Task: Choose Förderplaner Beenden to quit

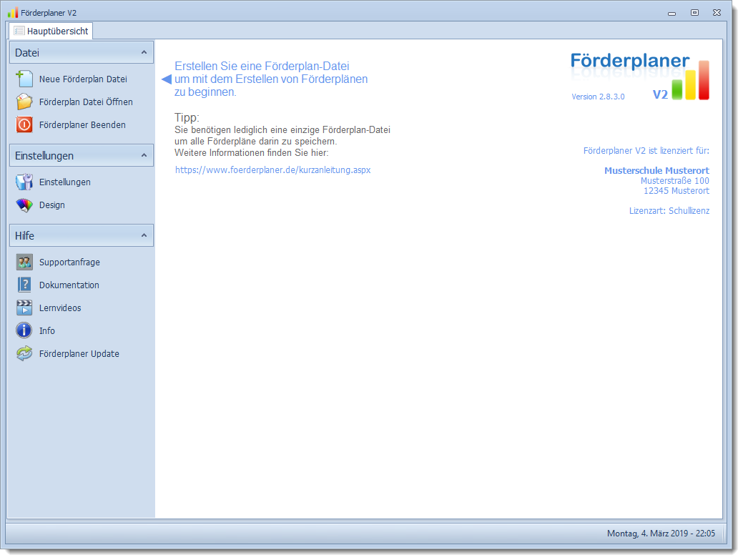Action: tap(82, 124)
